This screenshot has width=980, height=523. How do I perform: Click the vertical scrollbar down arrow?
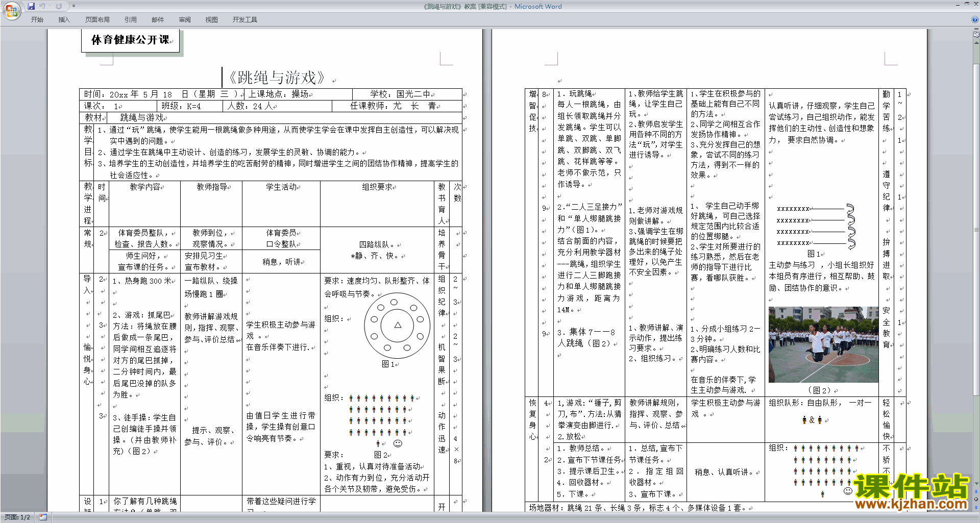tap(976, 483)
